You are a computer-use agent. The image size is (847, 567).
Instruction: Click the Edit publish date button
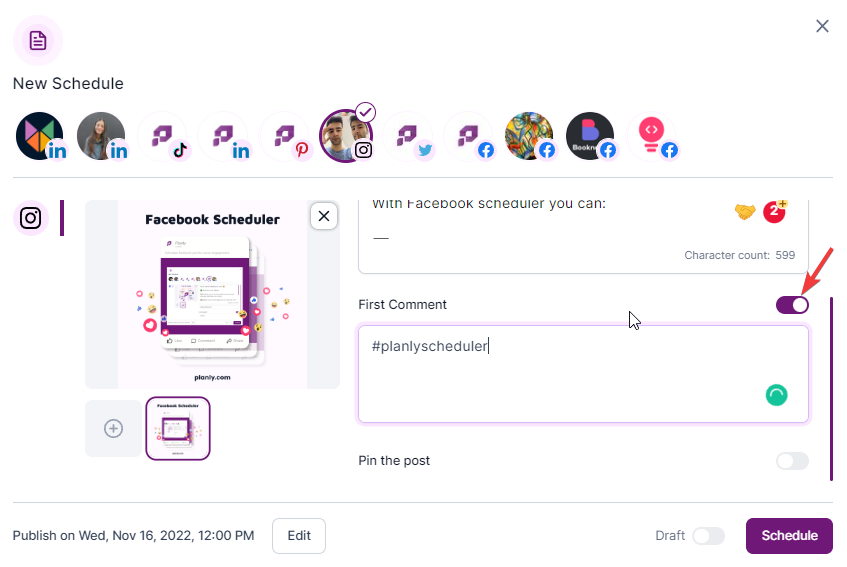299,536
